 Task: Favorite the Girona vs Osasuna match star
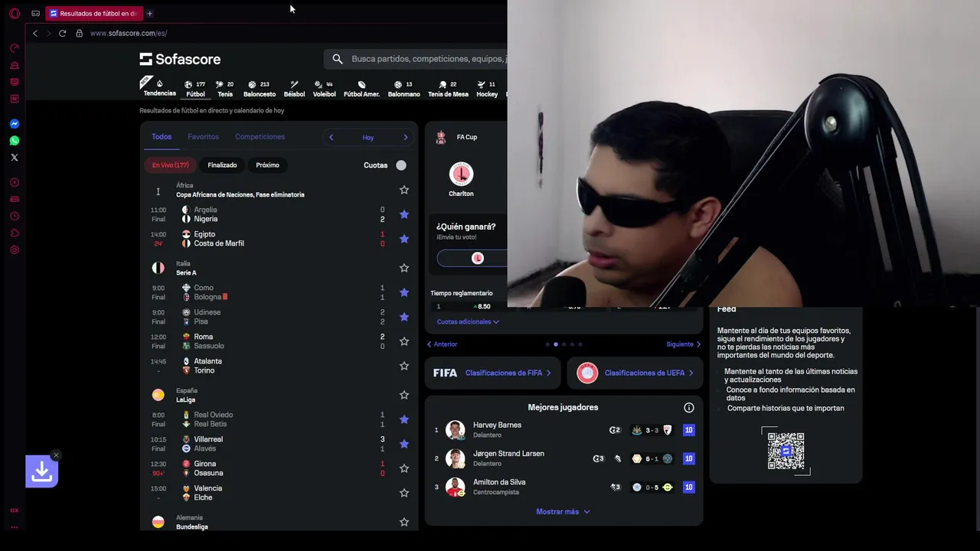(404, 468)
